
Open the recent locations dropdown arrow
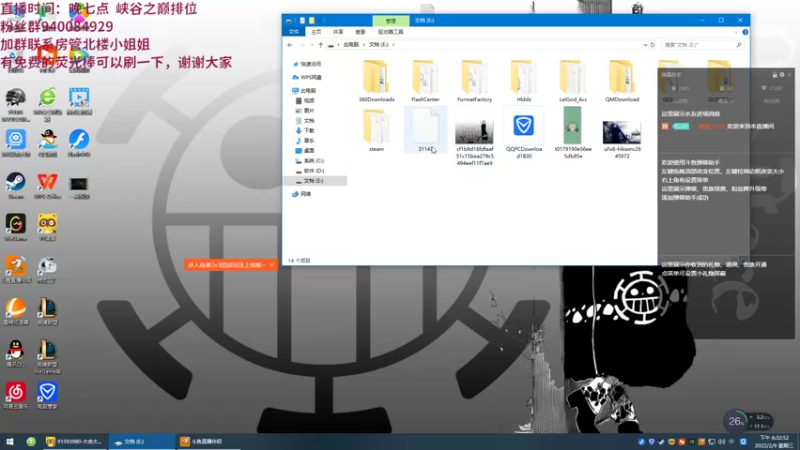pyautogui.click(x=312, y=45)
